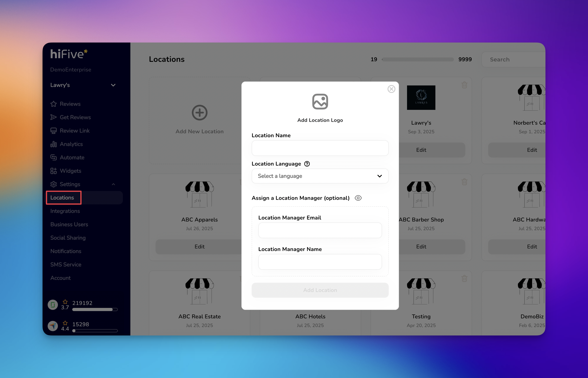Open the Analytics bar chart icon
Viewport: 588px width, 378px height.
[x=53, y=144]
